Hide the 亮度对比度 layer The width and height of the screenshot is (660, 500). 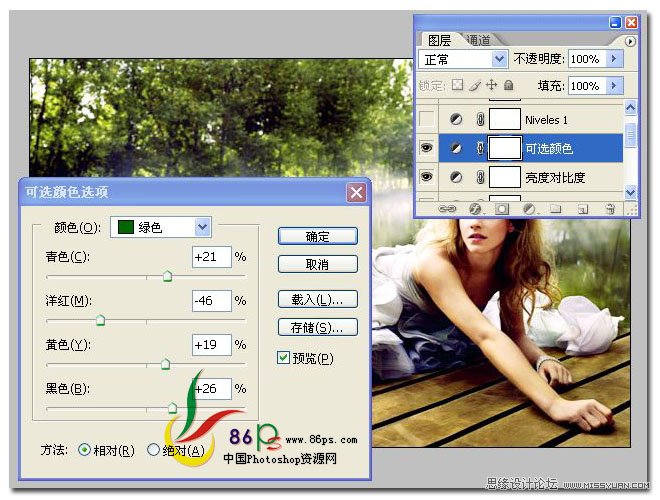426,177
